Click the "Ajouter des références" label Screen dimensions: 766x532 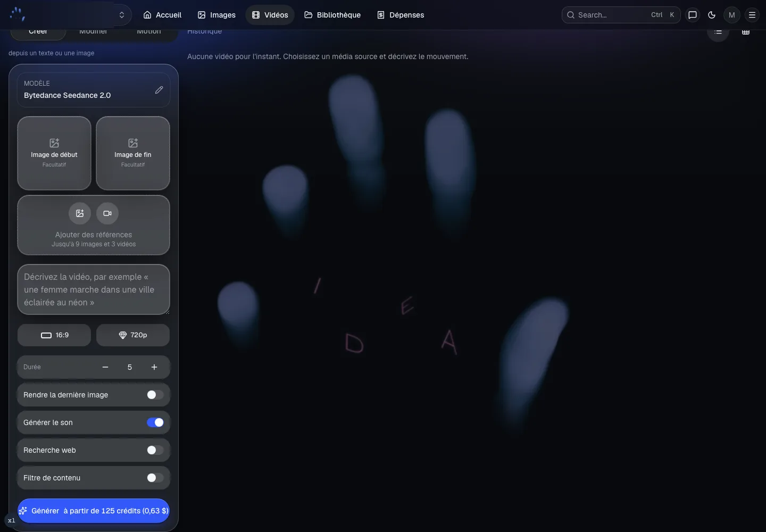(94, 235)
